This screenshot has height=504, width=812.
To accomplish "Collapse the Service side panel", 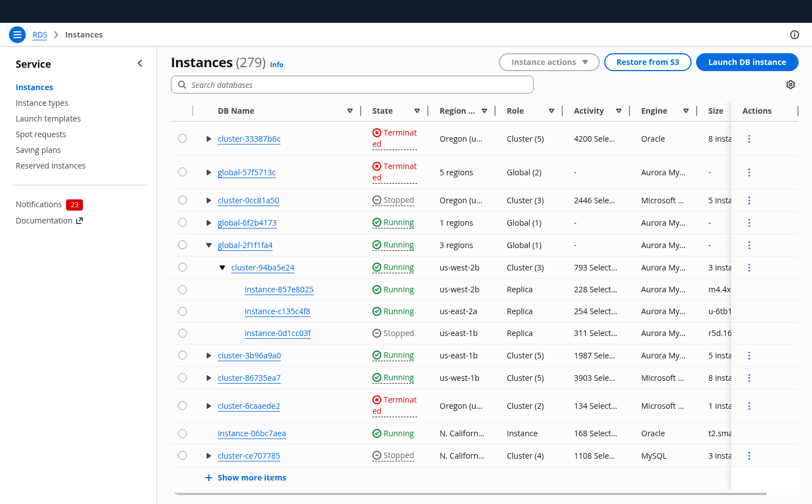I will point(140,64).
